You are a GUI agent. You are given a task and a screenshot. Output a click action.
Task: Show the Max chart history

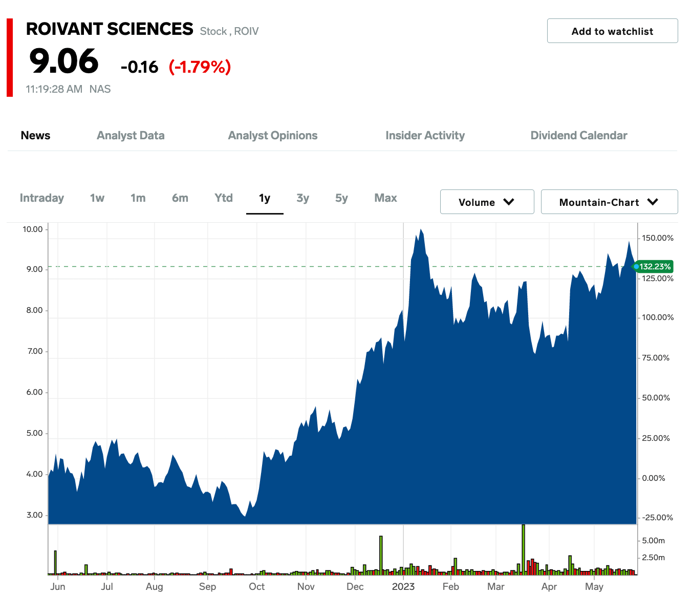click(385, 198)
